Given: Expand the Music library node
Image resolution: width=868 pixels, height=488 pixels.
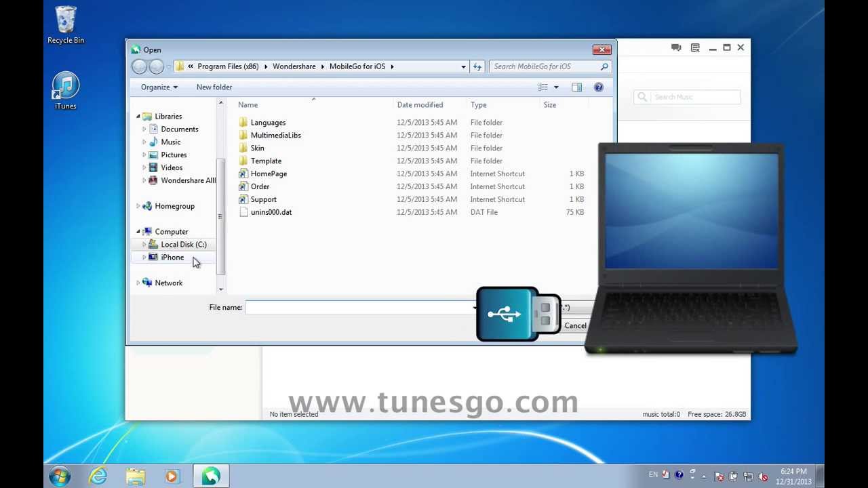Looking at the screenshot, I should 144,142.
